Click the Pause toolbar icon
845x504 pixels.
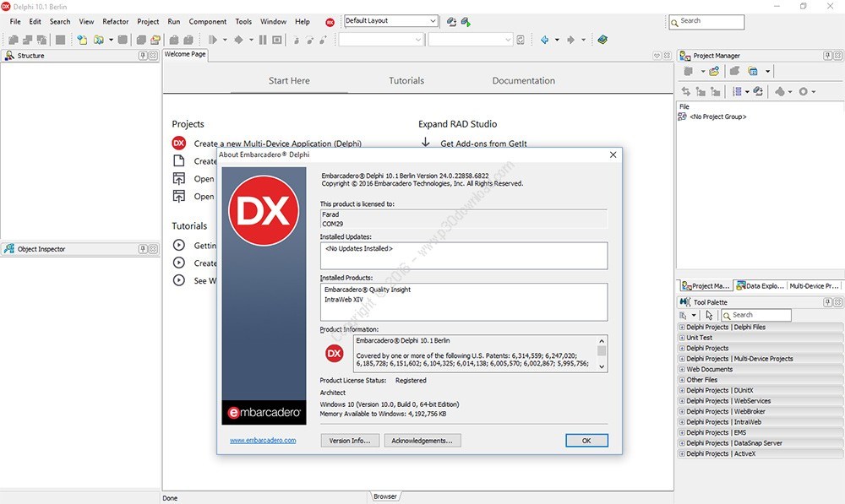coord(263,40)
